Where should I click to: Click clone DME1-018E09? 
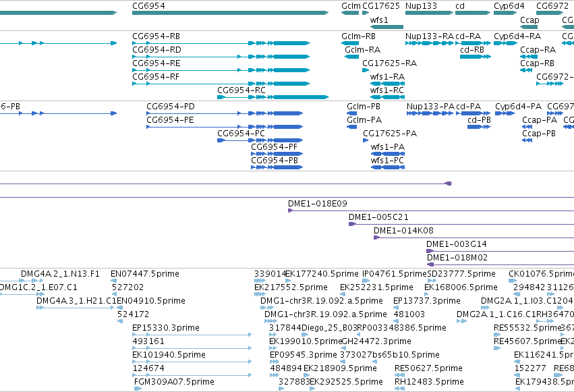click(x=431, y=211)
